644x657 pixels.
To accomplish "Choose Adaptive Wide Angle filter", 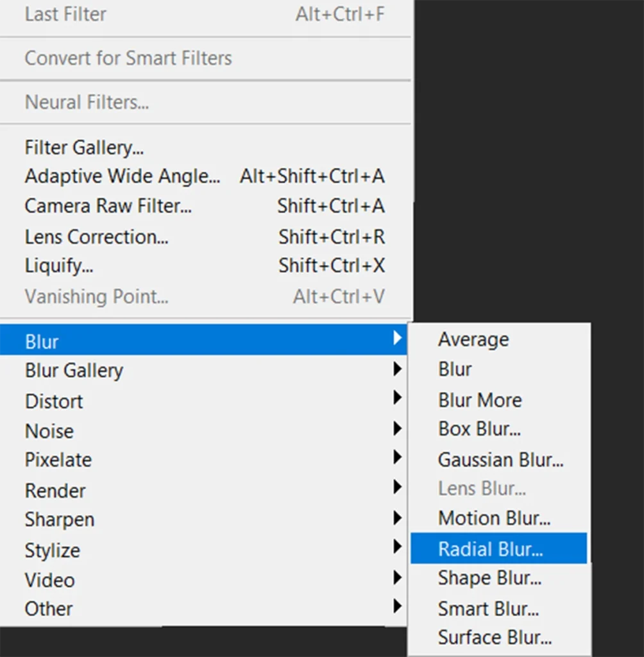I will 122,176.
